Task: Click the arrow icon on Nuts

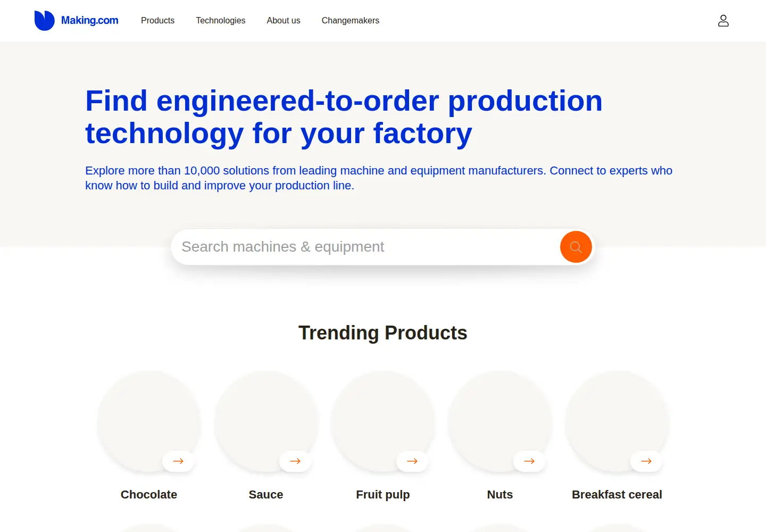Action: (x=529, y=461)
